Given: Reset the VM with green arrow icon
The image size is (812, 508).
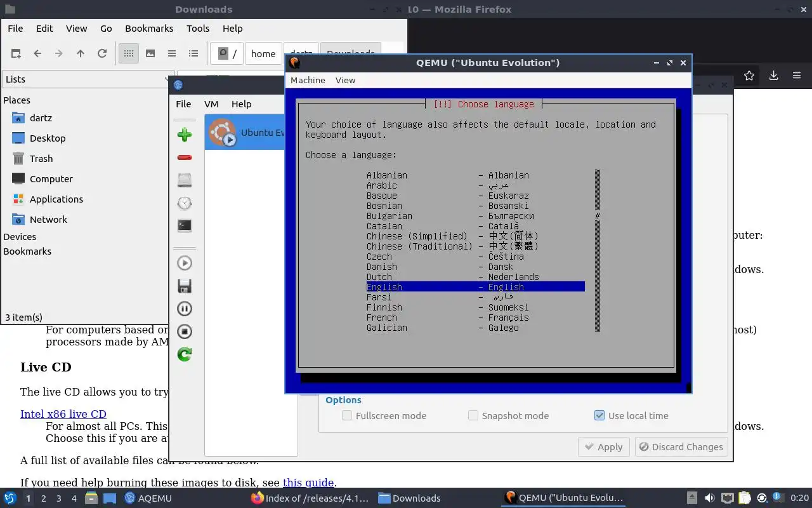Looking at the screenshot, I should click(x=185, y=354).
